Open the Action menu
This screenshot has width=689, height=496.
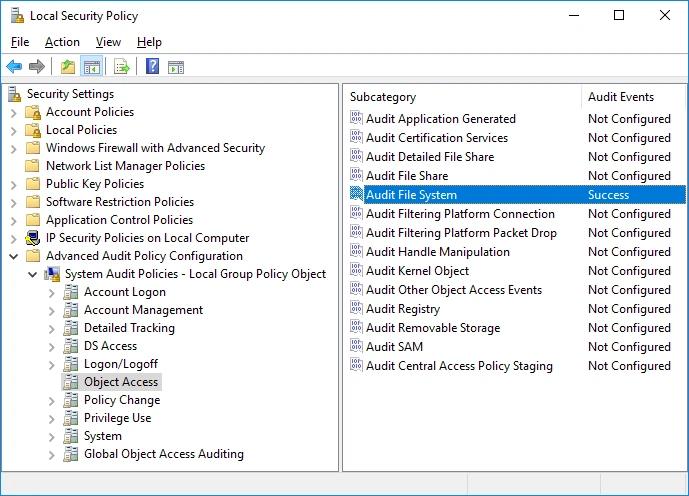pos(62,42)
